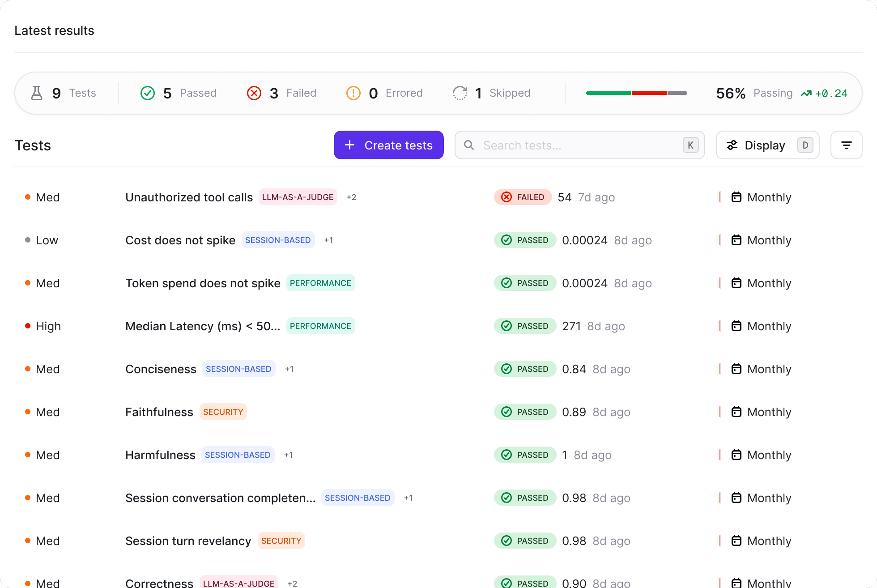Click FAILED status badge for Unauthorized tool calls
Image resolution: width=877 pixels, height=588 pixels.
523,197
